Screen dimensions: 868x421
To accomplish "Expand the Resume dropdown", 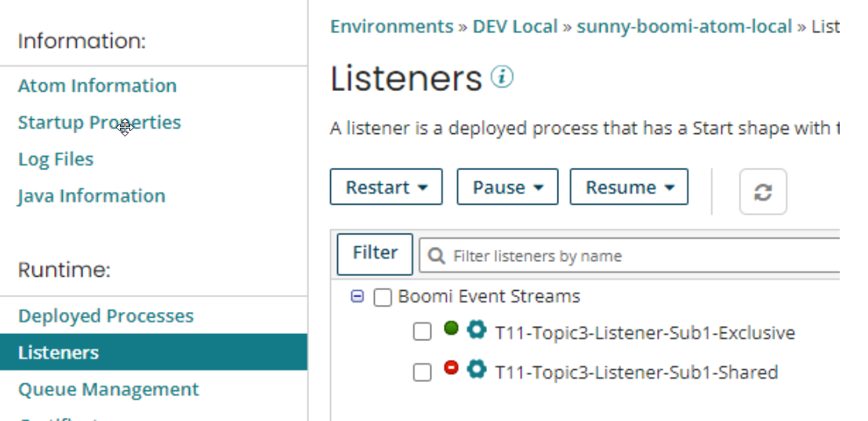I will tap(629, 187).
